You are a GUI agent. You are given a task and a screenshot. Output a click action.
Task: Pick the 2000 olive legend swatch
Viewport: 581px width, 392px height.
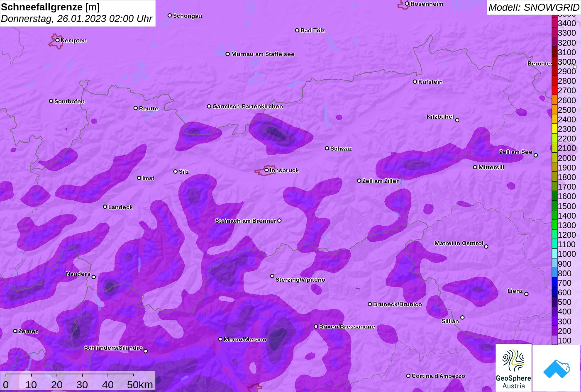click(554, 158)
